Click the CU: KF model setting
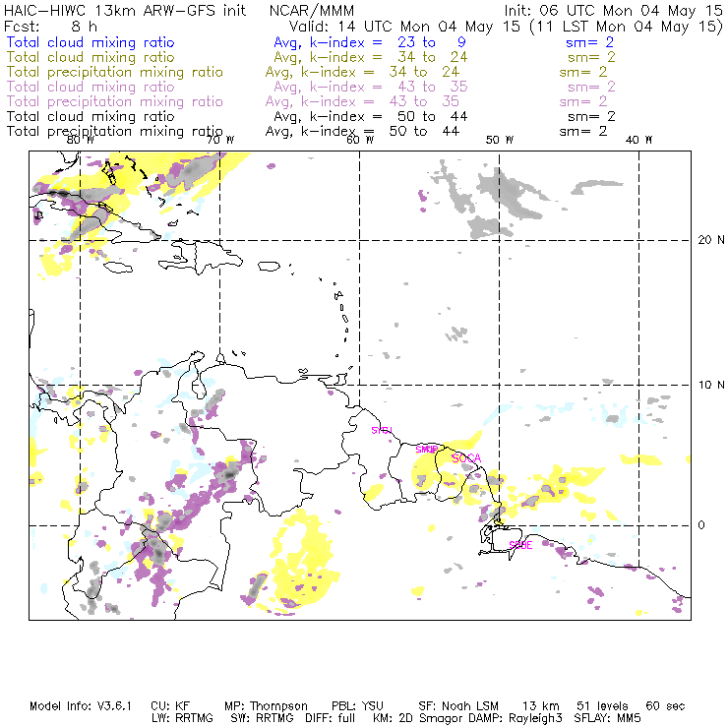The height and width of the screenshot is (728, 728). (x=170, y=706)
